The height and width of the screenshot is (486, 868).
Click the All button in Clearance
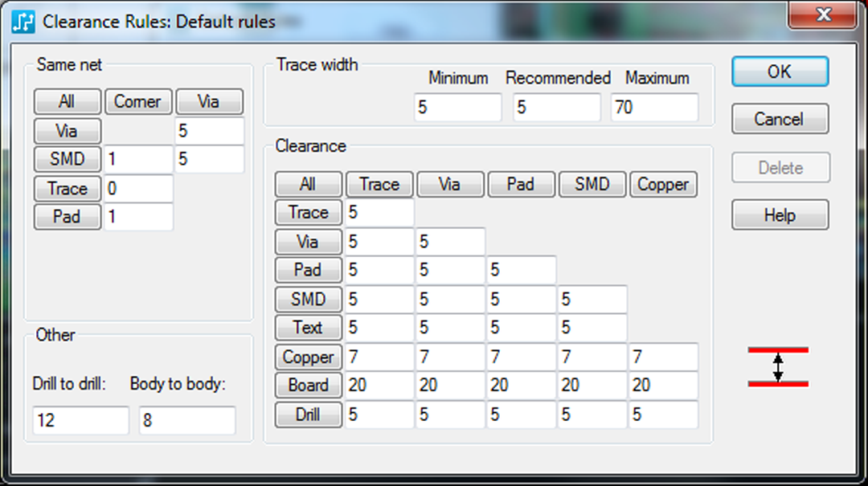[x=309, y=184]
